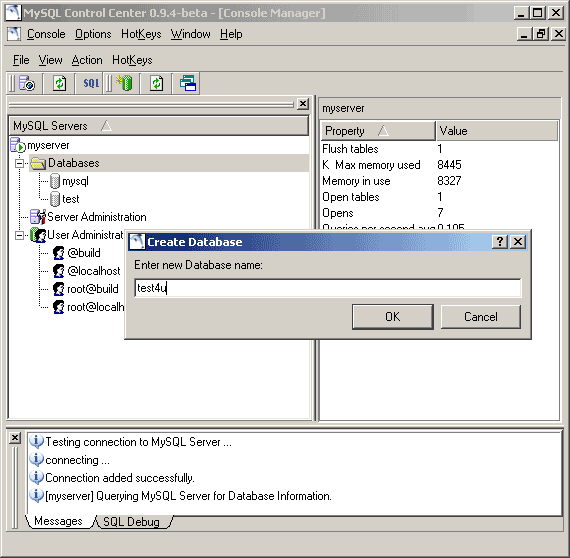Open the Help menu

coord(231,34)
